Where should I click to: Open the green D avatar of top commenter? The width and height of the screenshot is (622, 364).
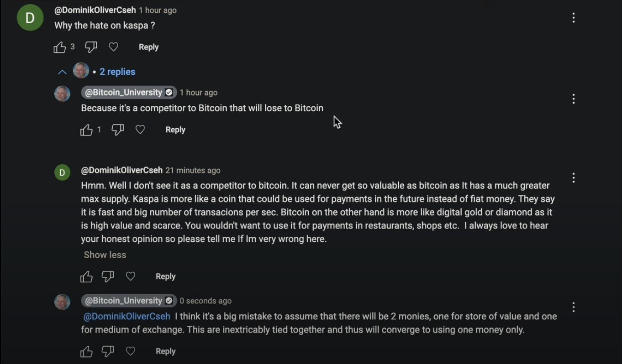point(30,18)
